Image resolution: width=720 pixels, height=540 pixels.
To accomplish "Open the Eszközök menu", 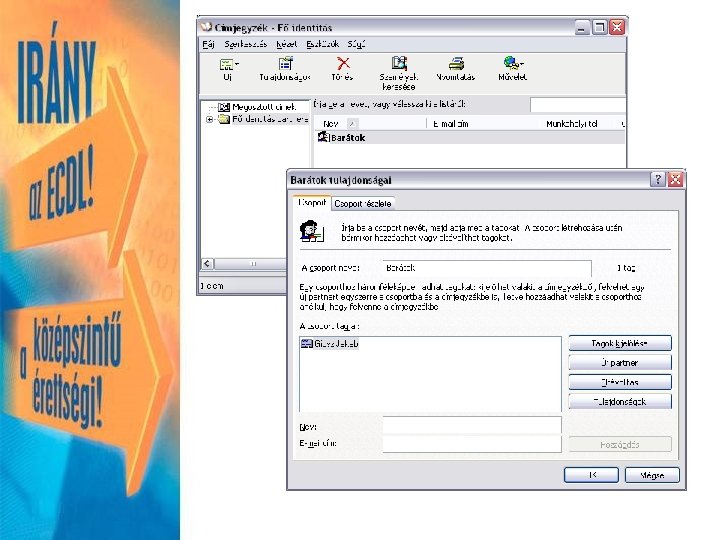I will 322,44.
